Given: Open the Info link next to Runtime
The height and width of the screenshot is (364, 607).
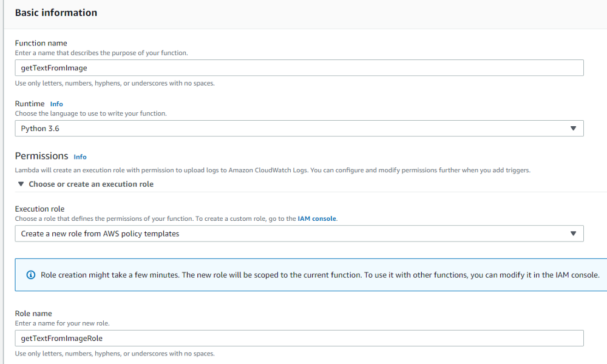Looking at the screenshot, I should pyautogui.click(x=56, y=104).
